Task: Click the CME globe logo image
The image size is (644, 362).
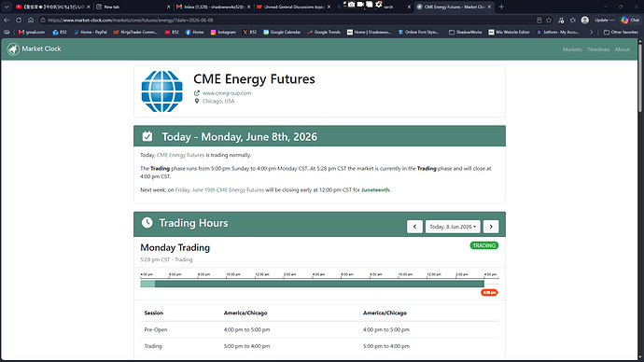Action: pyautogui.click(x=161, y=91)
